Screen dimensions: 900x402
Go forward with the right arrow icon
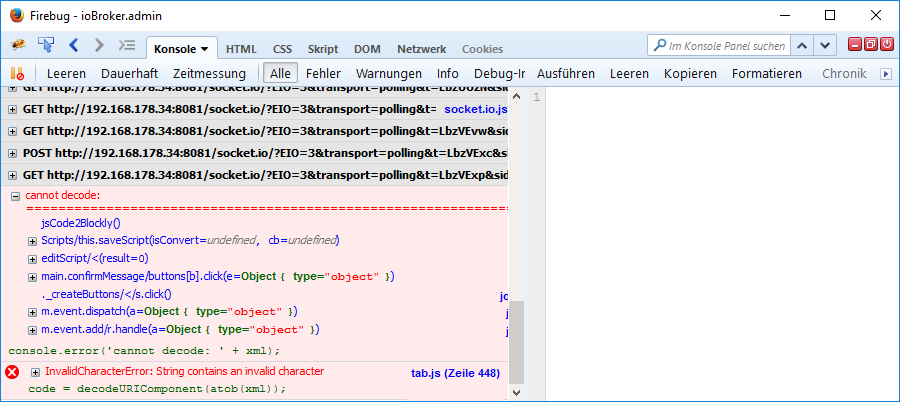point(99,45)
